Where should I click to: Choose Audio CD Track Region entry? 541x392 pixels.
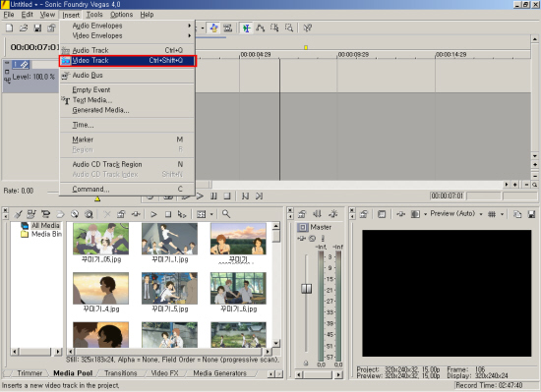pos(127,165)
